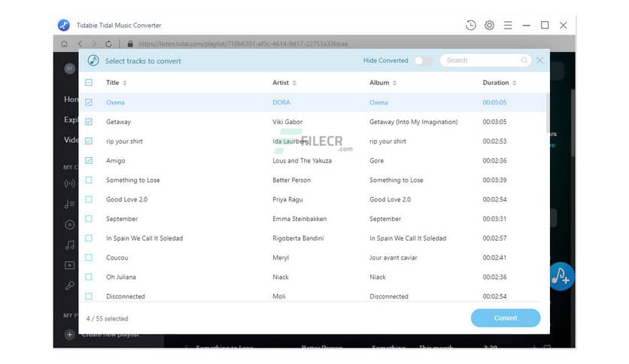Screen dimensions: 629x364
Task: Open the broadcast icon in Tidal sidebar
Action: click(x=69, y=184)
